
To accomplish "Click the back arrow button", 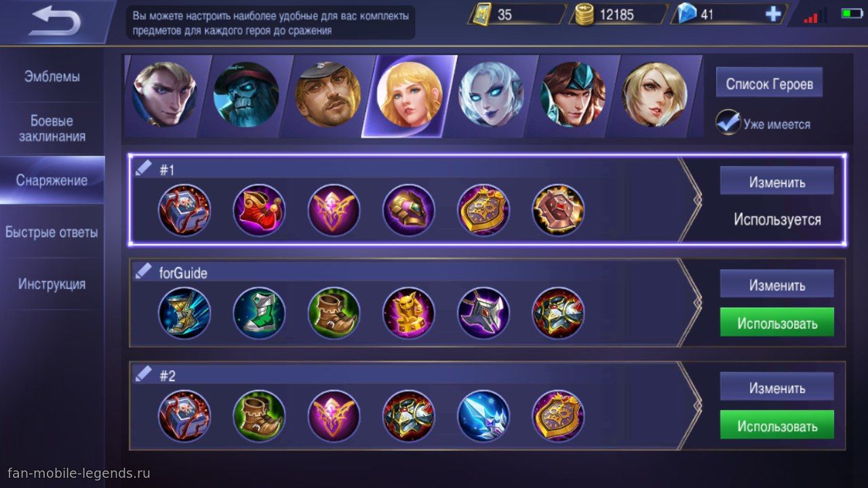I will pyautogui.click(x=56, y=22).
